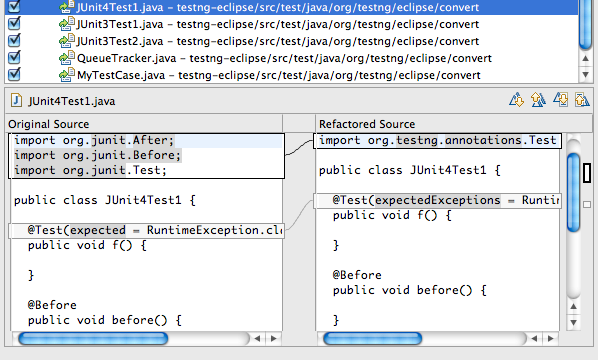Click the left arrow under Original Source pane
The image size is (598, 360).
257,338
